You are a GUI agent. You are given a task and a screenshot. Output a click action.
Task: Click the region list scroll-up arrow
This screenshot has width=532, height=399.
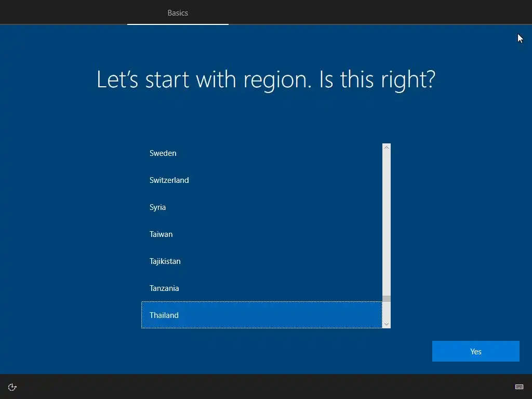pyautogui.click(x=387, y=148)
